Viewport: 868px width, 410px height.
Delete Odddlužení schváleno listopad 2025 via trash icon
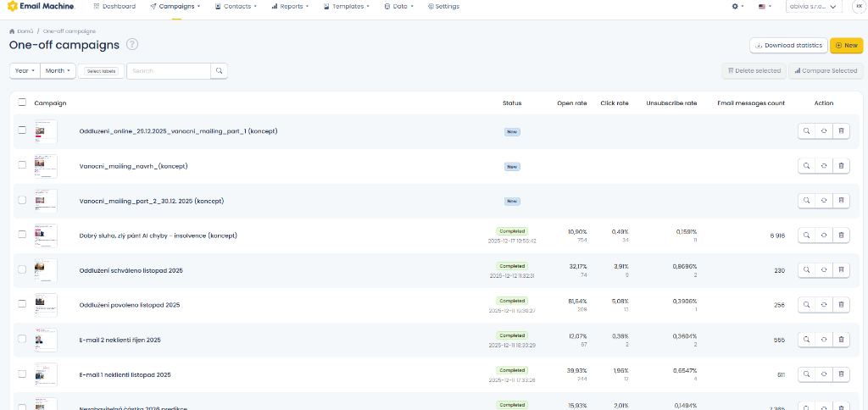(841, 270)
